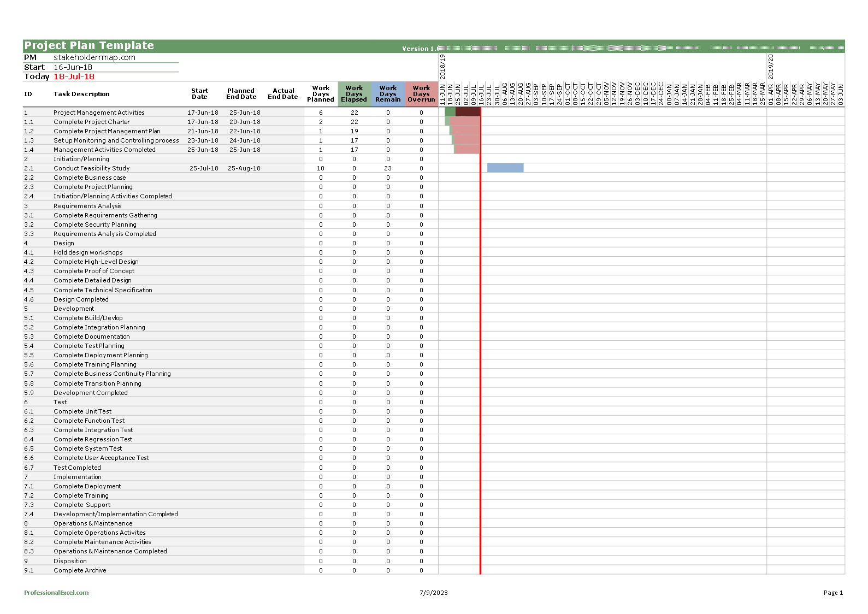Image resolution: width=868 pixels, height=614 pixels.
Task: Click the blue Work Days Remain header
Action: 388,93
